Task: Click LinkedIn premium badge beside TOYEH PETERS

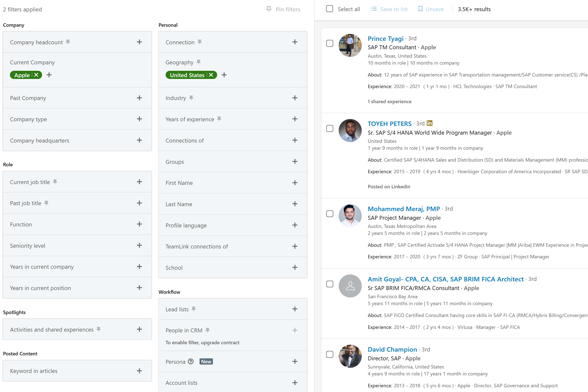Action: coord(430,123)
